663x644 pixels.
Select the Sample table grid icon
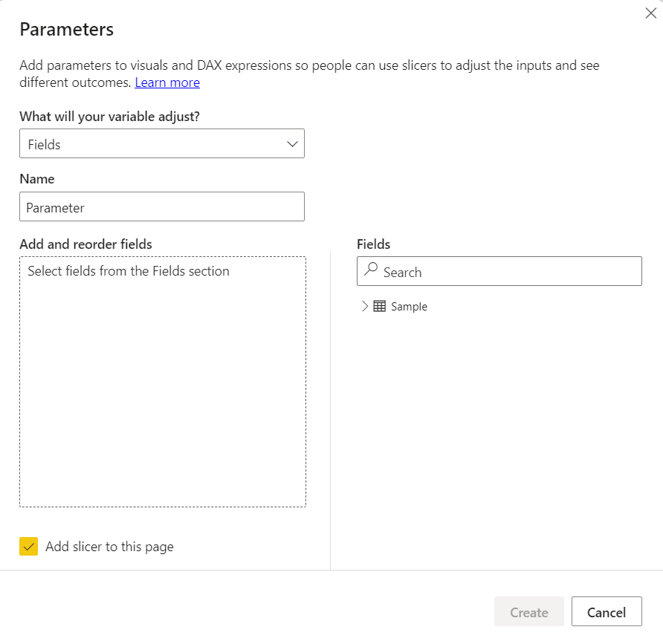(378, 306)
